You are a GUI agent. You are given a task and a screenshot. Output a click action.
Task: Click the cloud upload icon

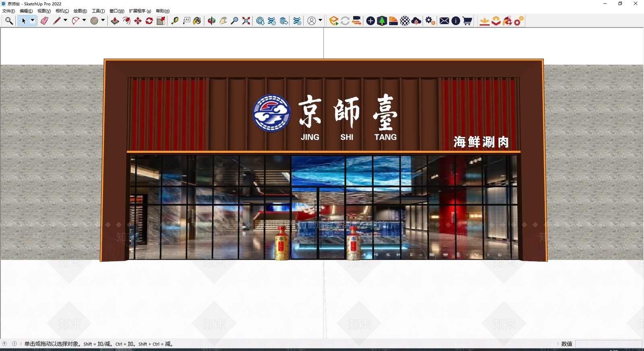coord(417,21)
